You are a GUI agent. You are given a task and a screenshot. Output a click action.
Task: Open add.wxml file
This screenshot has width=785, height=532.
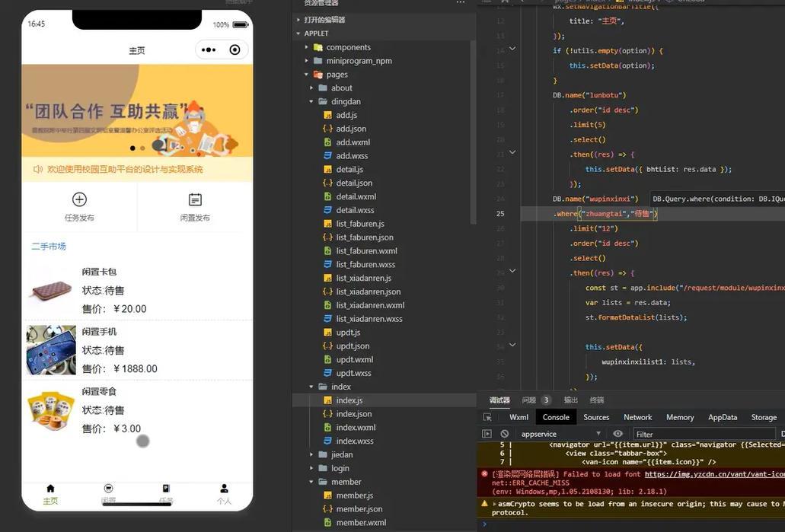[353, 142]
